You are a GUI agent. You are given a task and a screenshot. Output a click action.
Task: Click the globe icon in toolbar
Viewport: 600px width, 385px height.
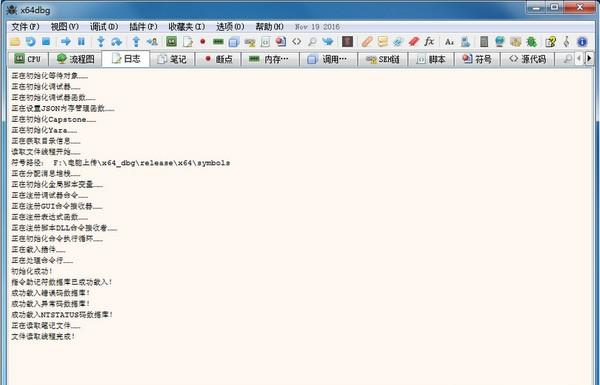tap(499, 41)
